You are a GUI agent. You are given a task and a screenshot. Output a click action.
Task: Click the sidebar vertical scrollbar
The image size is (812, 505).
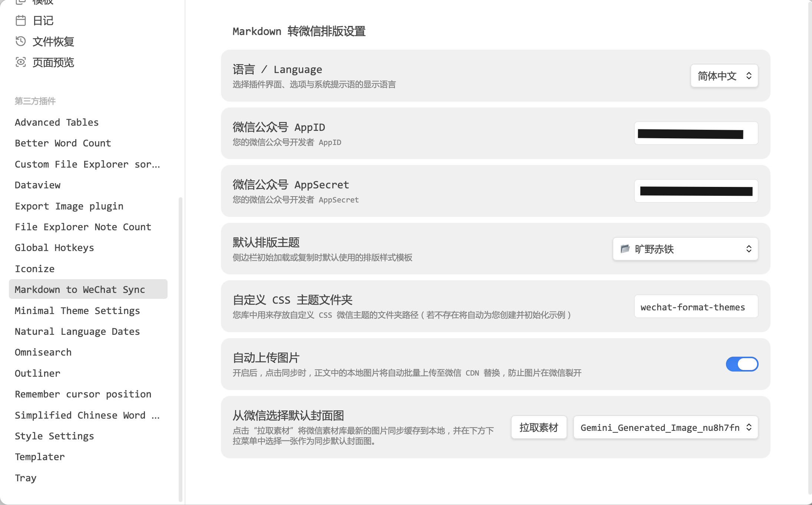pyautogui.click(x=181, y=349)
